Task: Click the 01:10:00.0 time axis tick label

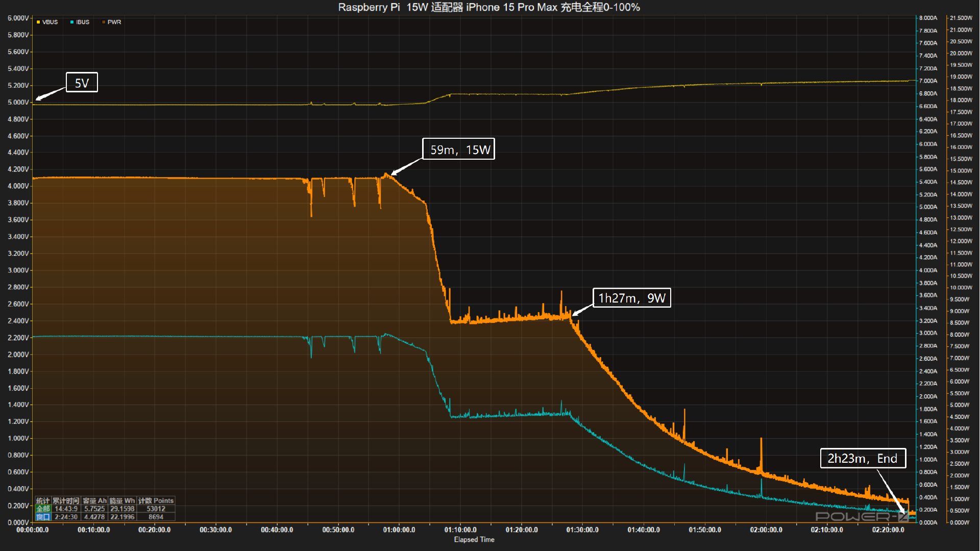Action: coord(460,530)
